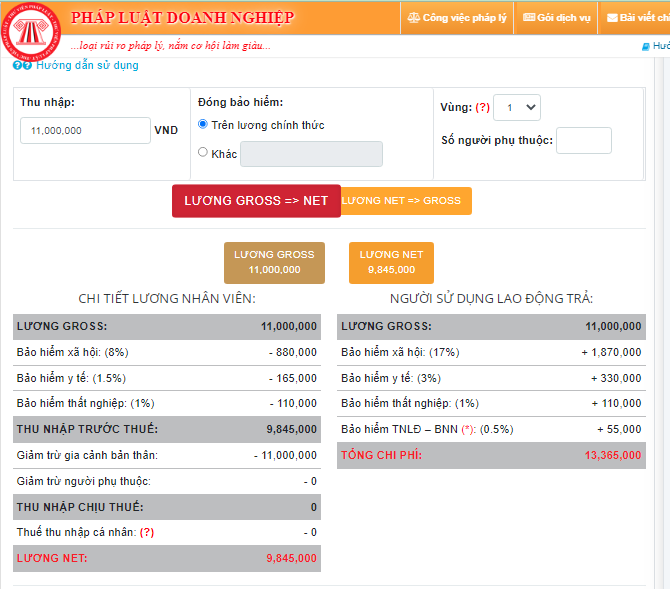Click the envelope icon beside Bài viết

pyautogui.click(x=612, y=18)
